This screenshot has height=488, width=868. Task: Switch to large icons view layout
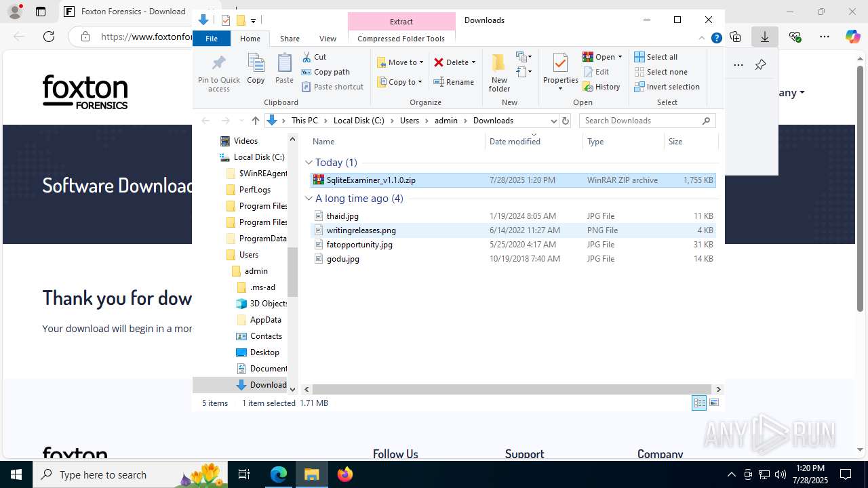(714, 403)
